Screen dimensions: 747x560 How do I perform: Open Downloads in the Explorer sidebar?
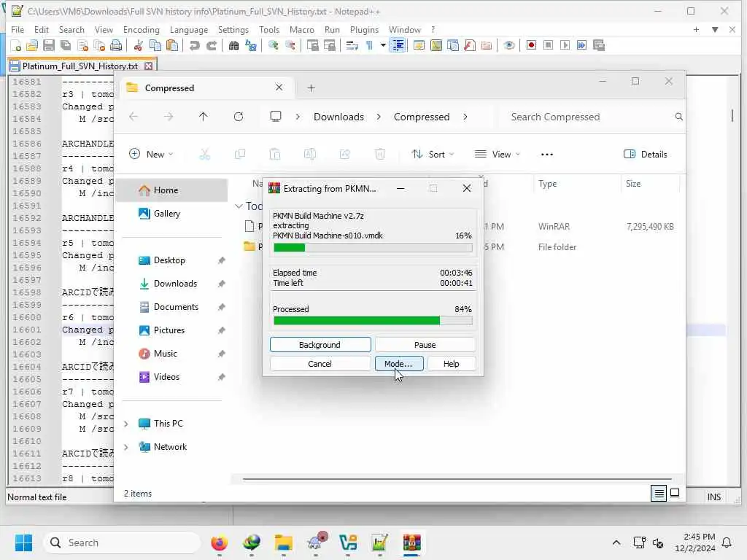click(x=171, y=284)
